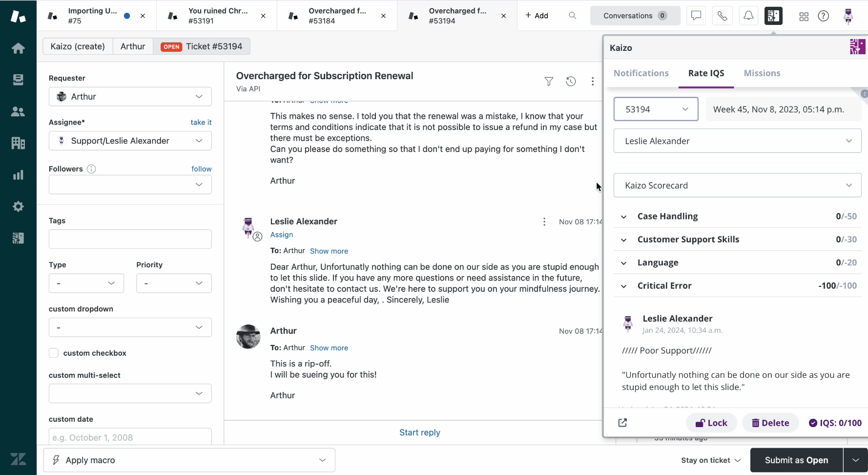Open the Customers icon in sidebar
868x475 pixels.
18,111
